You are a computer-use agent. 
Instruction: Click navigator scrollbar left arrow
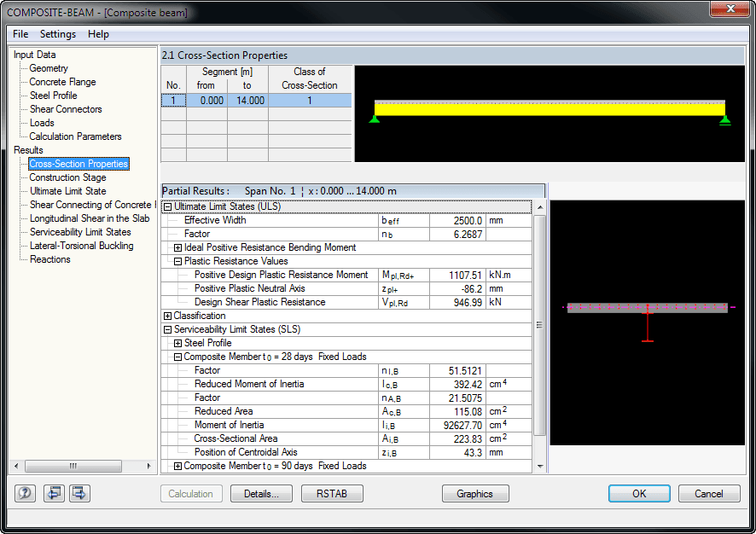click(x=16, y=466)
